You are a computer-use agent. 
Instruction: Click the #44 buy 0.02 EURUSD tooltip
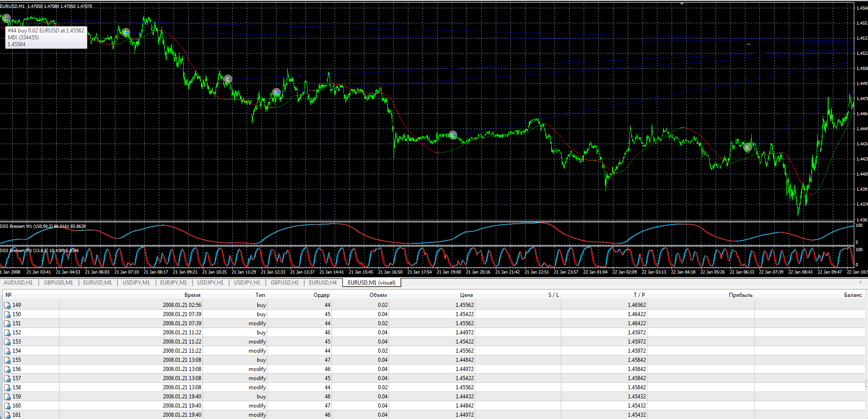46,38
